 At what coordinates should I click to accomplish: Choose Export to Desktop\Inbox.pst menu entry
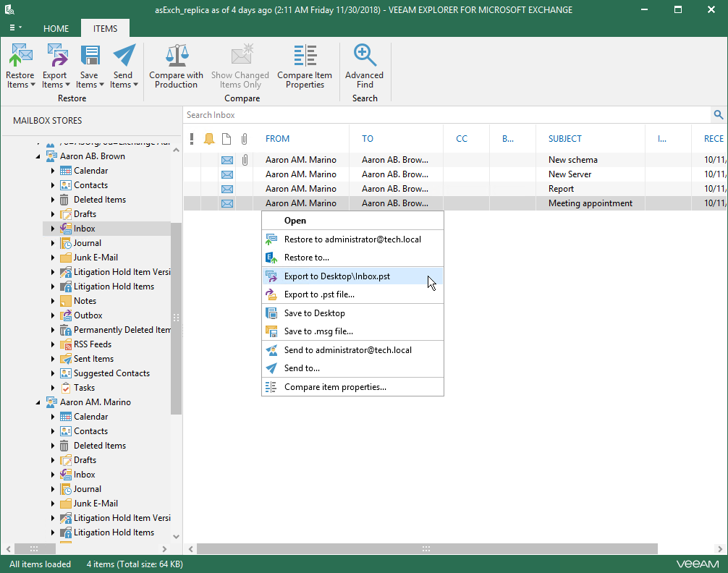pos(337,276)
